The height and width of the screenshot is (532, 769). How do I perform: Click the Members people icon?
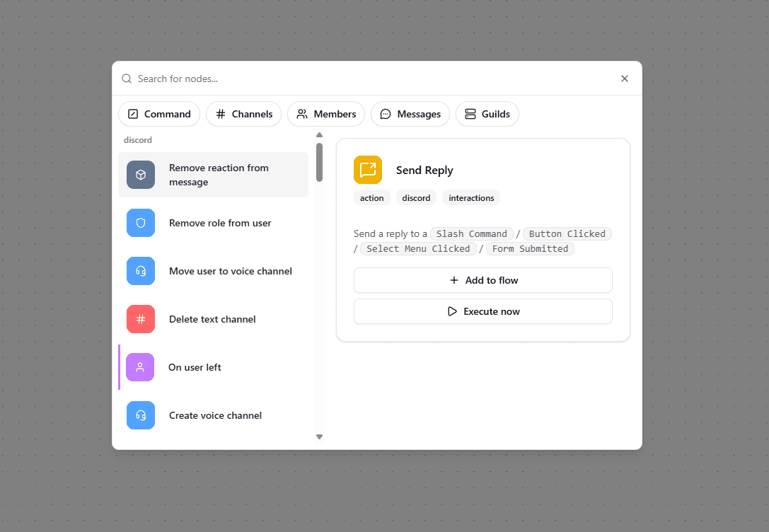coord(302,114)
